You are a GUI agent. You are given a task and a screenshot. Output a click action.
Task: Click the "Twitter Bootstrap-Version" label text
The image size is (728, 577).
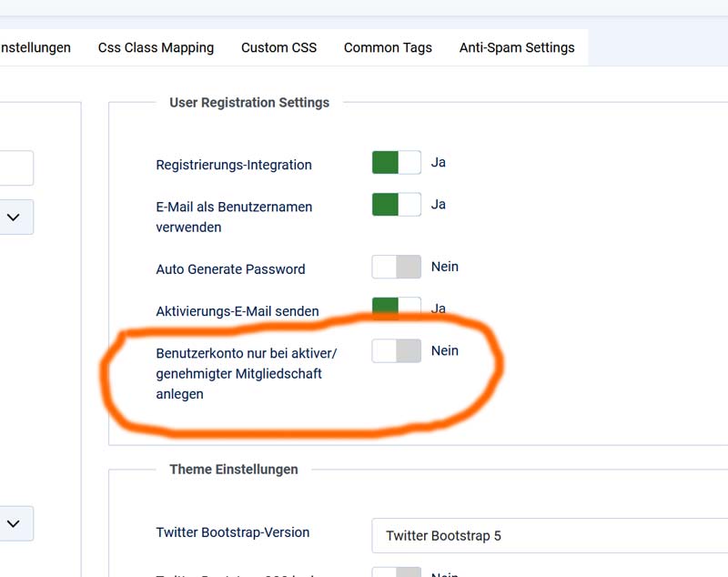click(233, 532)
